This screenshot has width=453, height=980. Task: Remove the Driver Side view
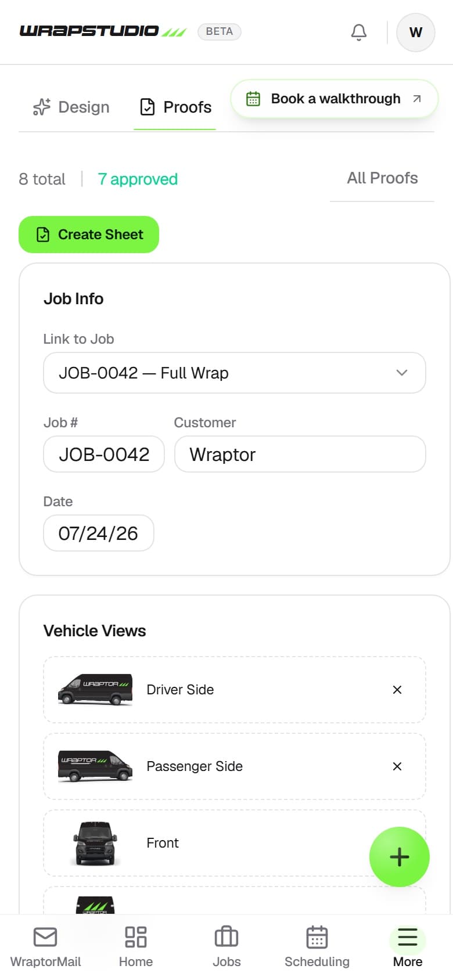[397, 690]
